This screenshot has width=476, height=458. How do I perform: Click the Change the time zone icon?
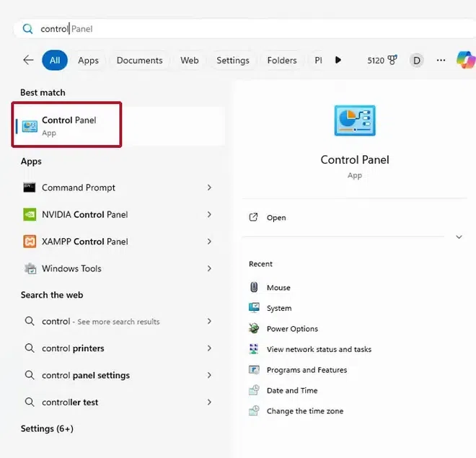point(254,410)
